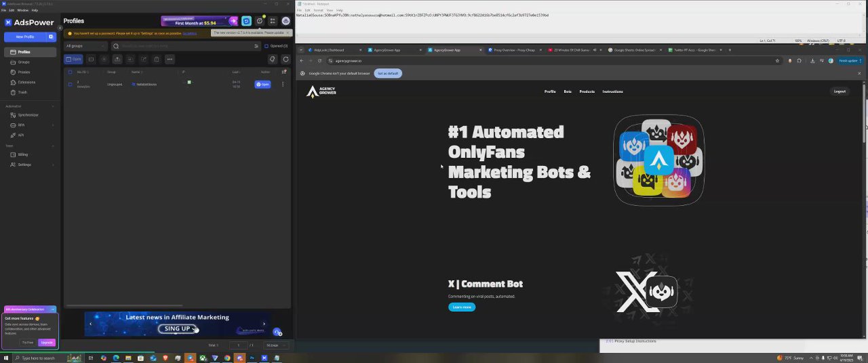This screenshot has width=868, height=363.
Task: Select the NataliaéSousa profile checkbox
Action: pyautogui.click(x=70, y=84)
